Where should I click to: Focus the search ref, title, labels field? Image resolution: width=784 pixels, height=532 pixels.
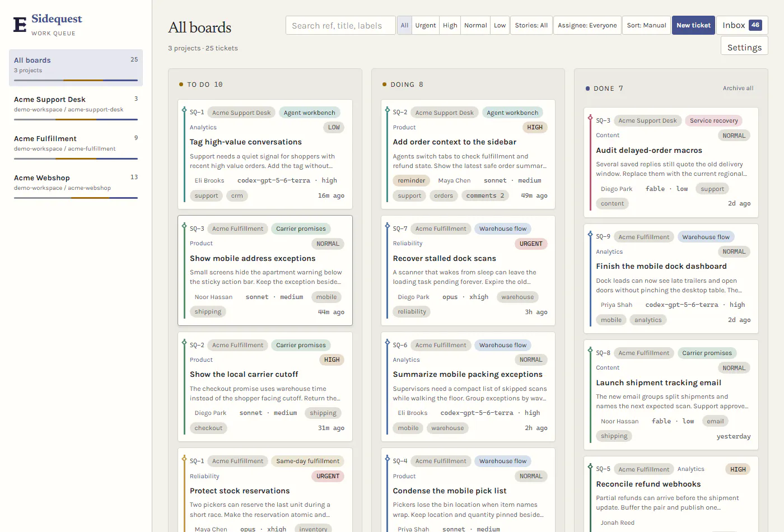(340, 25)
